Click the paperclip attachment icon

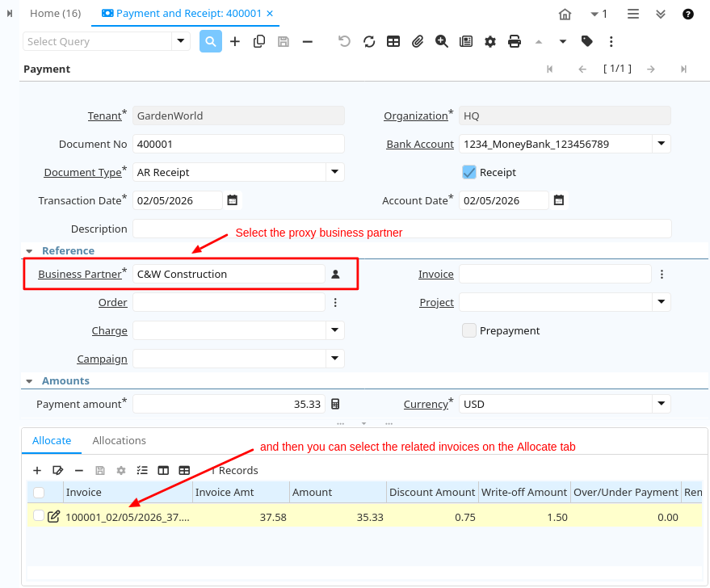click(x=418, y=41)
